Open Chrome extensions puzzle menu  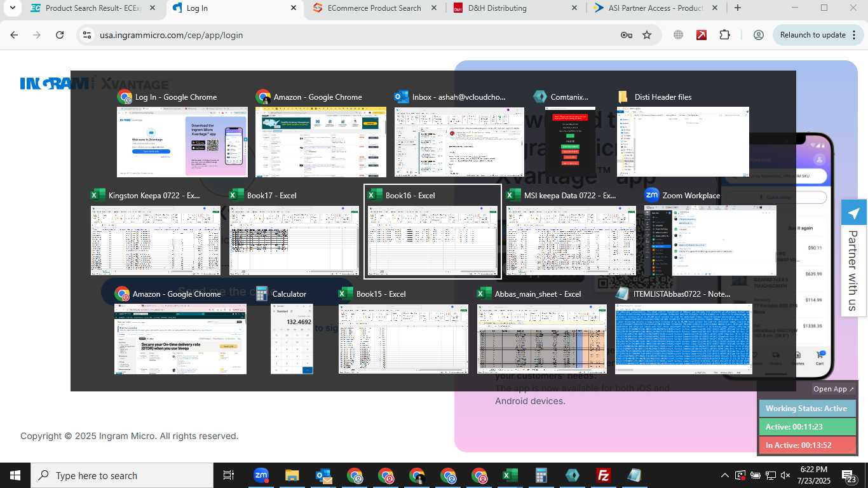(725, 35)
